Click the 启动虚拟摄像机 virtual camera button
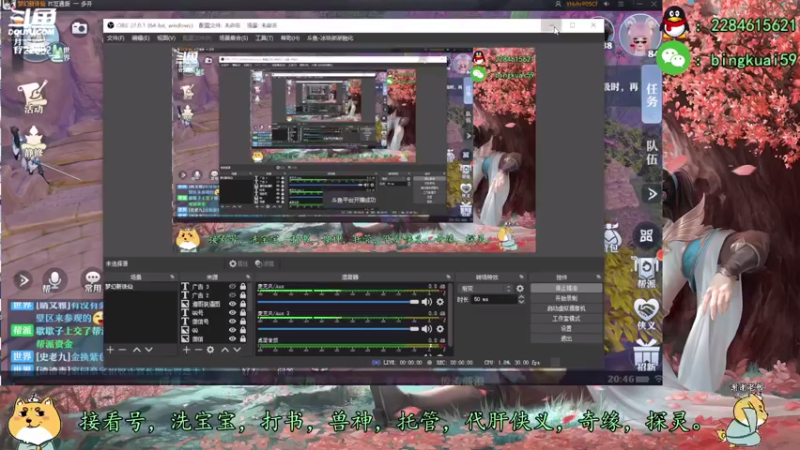800x450 pixels. point(566,309)
